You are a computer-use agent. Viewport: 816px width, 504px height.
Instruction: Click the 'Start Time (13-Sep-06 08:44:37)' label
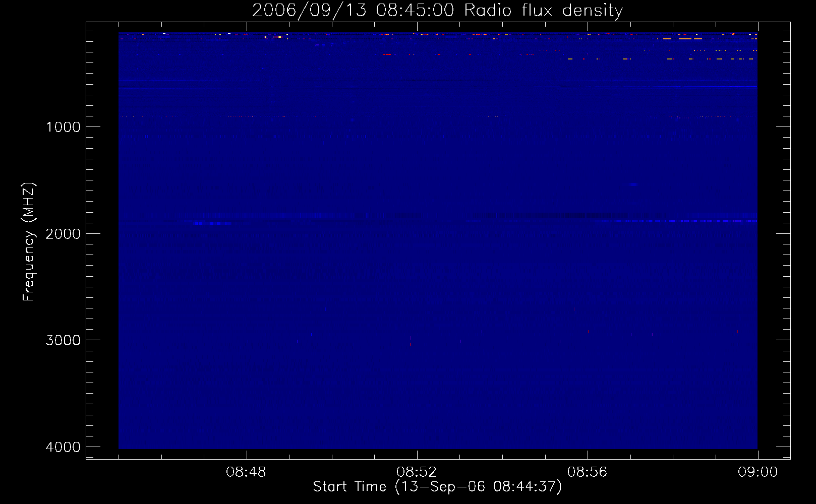(437, 487)
